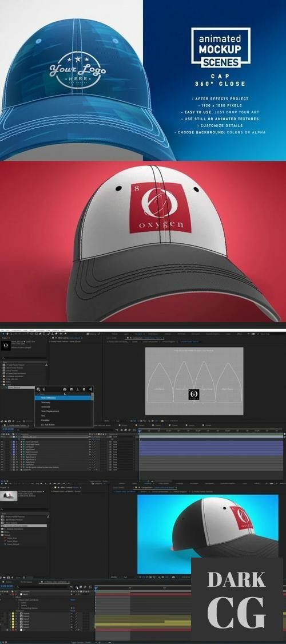
Task: Click playhead on lower timeline ruler
Action: 95,588
